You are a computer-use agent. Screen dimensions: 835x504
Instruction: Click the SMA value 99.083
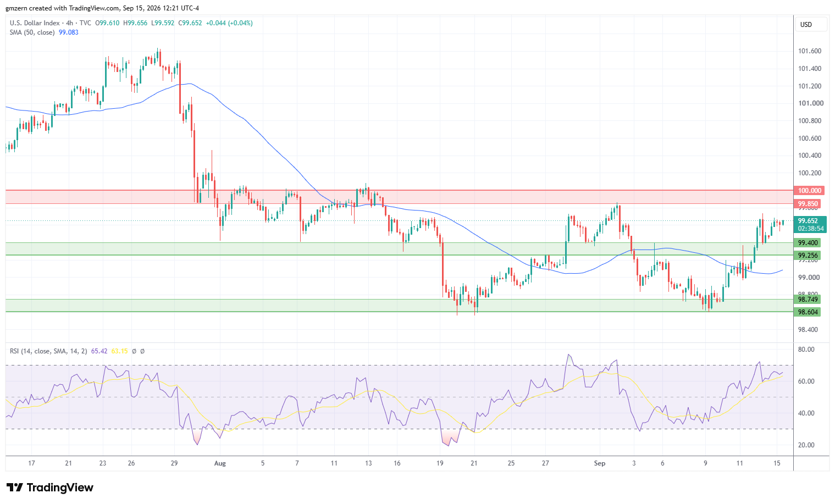69,32
